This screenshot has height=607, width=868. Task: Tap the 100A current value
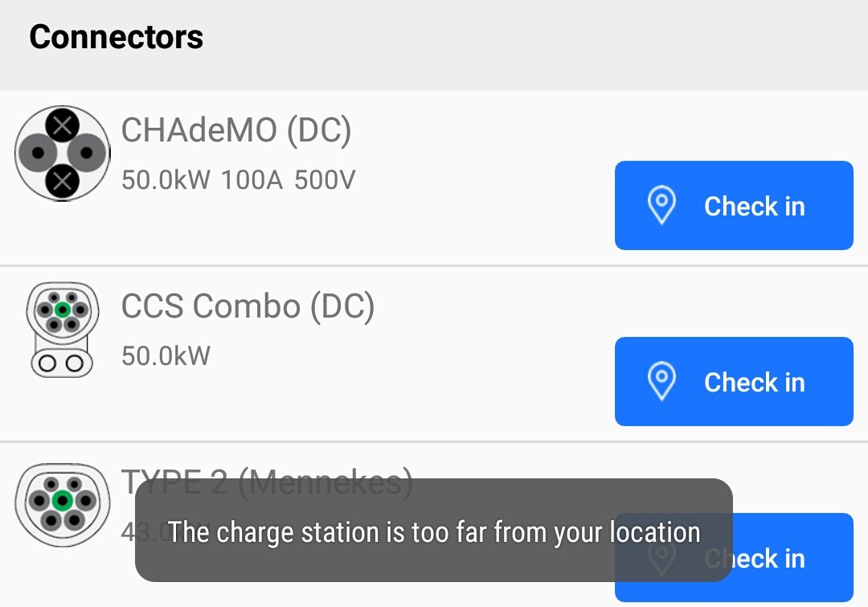[x=252, y=180]
